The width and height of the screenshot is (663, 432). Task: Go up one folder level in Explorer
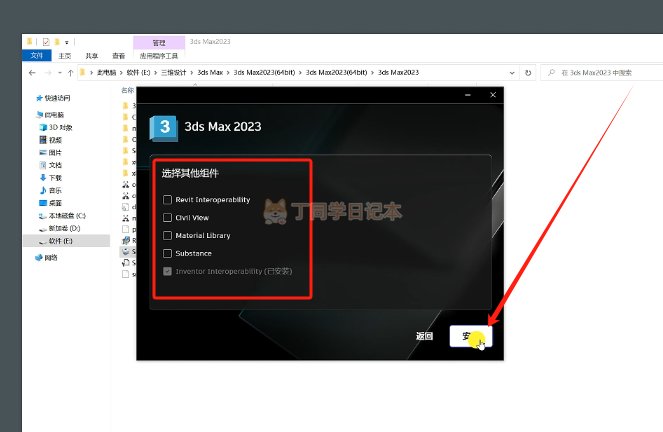(70, 73)
